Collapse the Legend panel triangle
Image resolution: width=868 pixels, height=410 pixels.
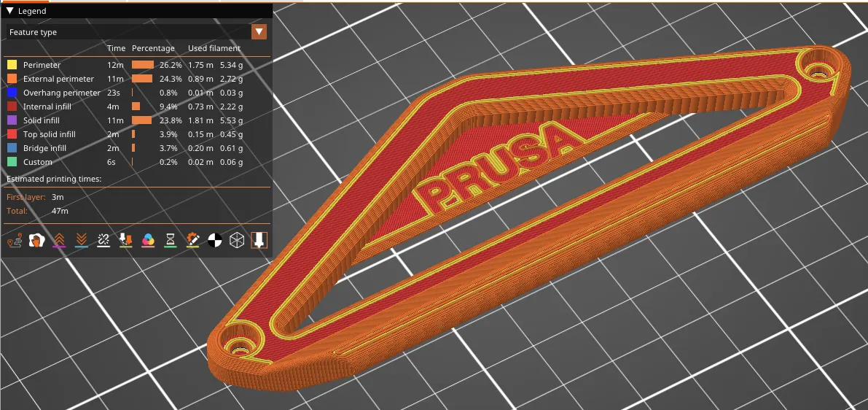10,11
